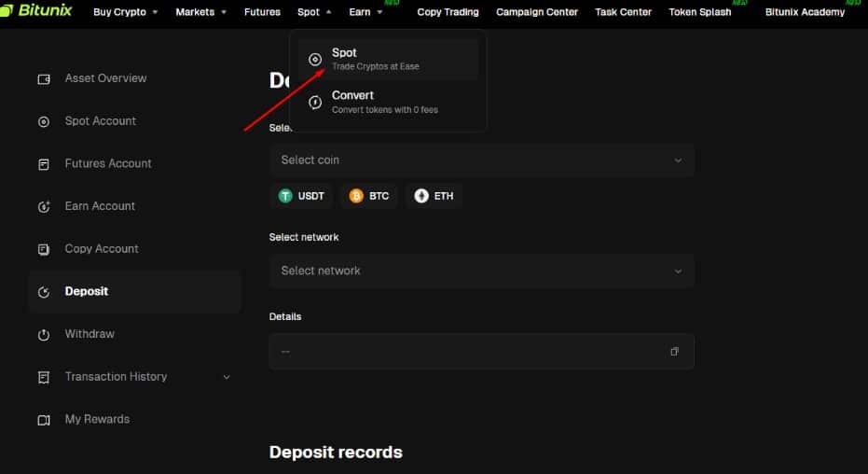The height and width of the screenshot is (474, 868).
Task: Open Asset Overview wallet icon
Action: click(44, 79)
